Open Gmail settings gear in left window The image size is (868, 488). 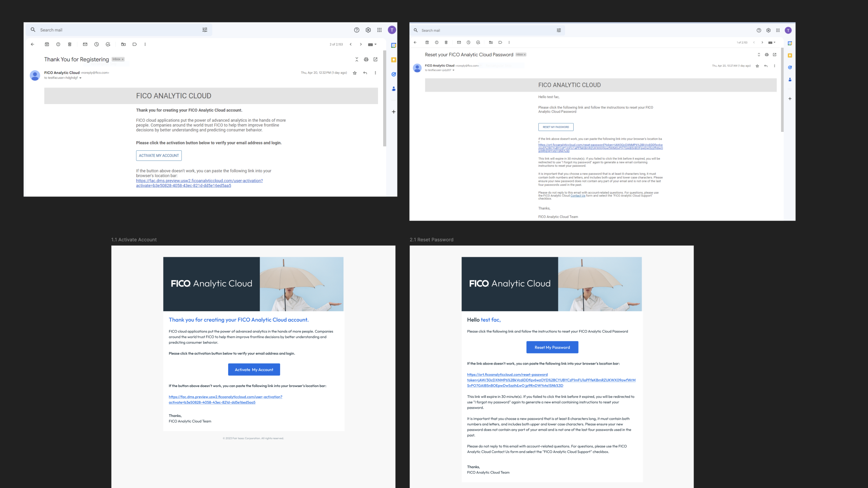coord(368,30)
